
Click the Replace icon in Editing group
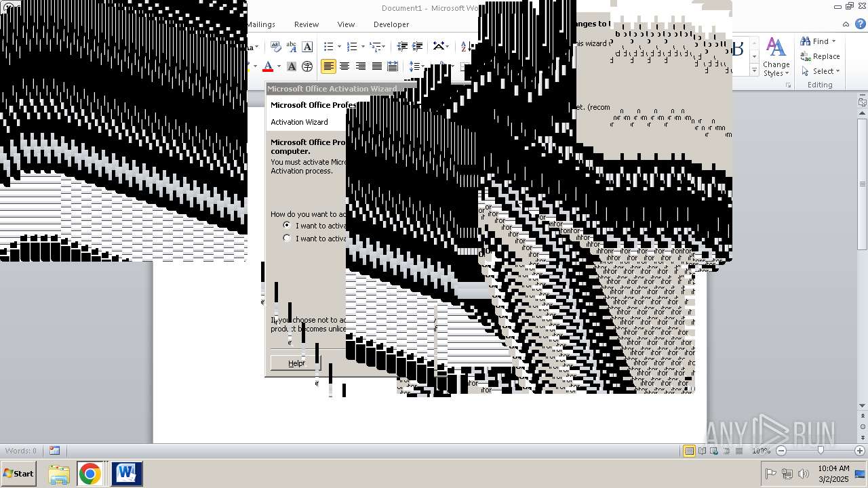806,56
